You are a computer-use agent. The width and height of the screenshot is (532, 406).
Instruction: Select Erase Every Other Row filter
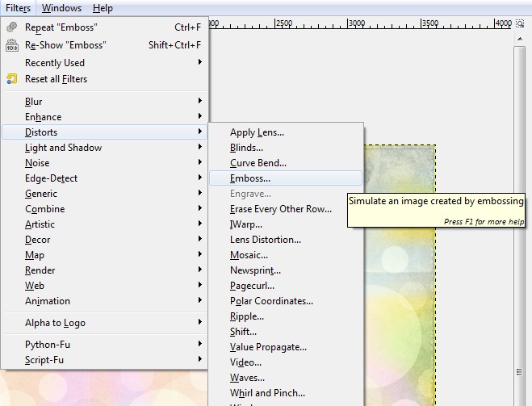(x=286, y=208)
